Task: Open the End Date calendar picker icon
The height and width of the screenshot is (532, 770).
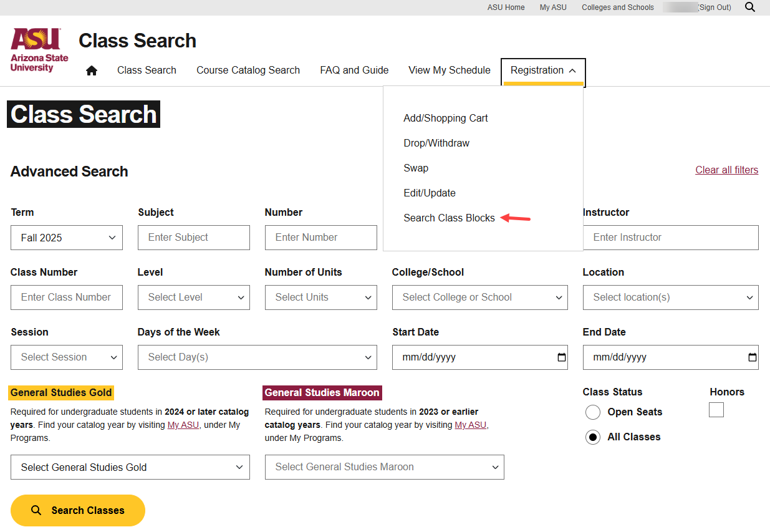Action: coord(752,357)
